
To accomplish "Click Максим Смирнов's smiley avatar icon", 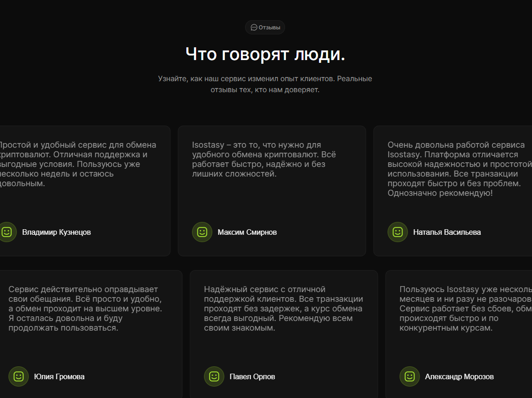I will [x=202, y=232].
